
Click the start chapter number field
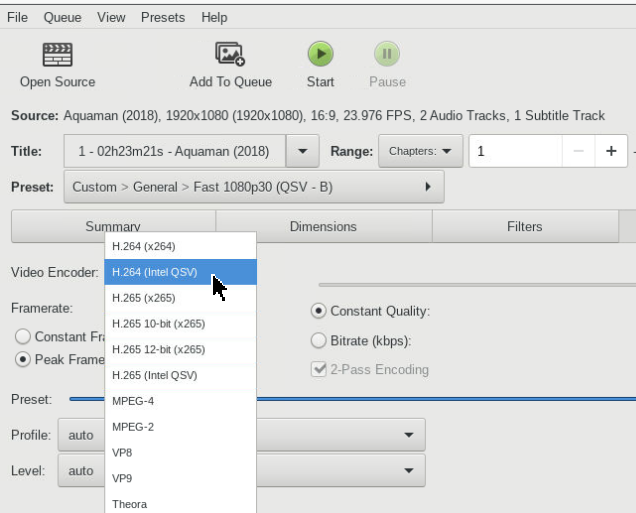[516, 151]
